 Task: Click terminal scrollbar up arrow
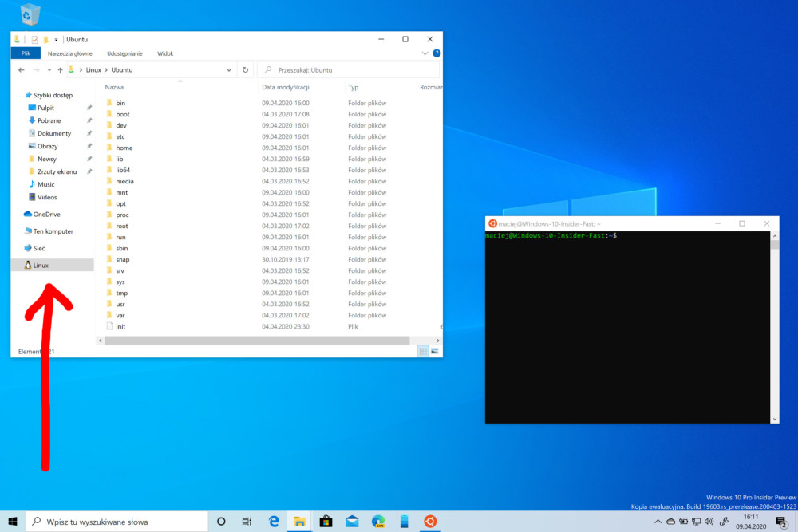pyautogui.click(x=775, y=236)
